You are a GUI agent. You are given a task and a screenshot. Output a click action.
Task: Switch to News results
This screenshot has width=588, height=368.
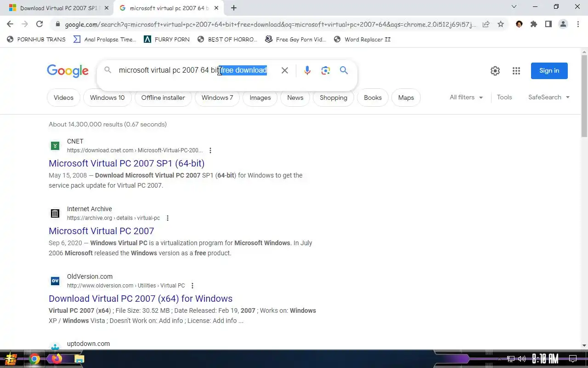pyautogui.click(x=295, y=98)
